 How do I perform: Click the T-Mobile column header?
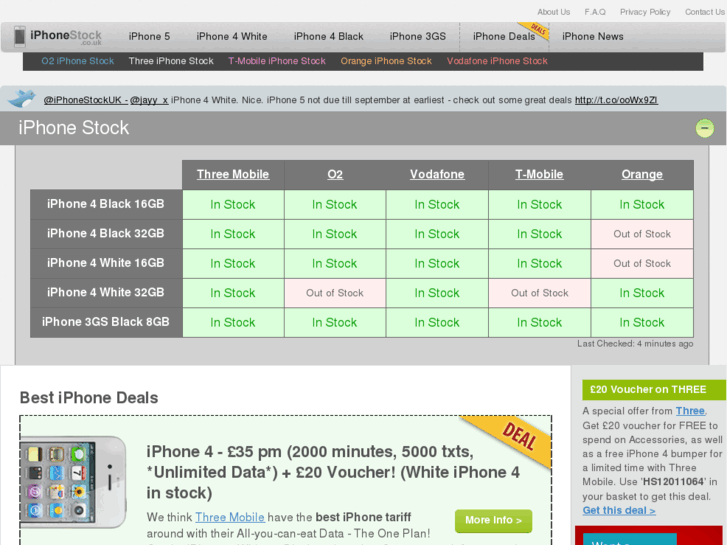pos(539,174)
